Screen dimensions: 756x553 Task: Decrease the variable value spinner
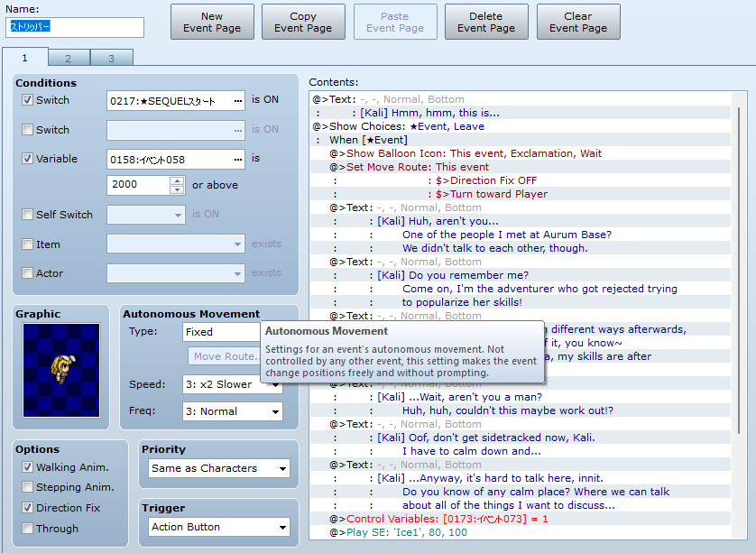(x=178, y=189)
